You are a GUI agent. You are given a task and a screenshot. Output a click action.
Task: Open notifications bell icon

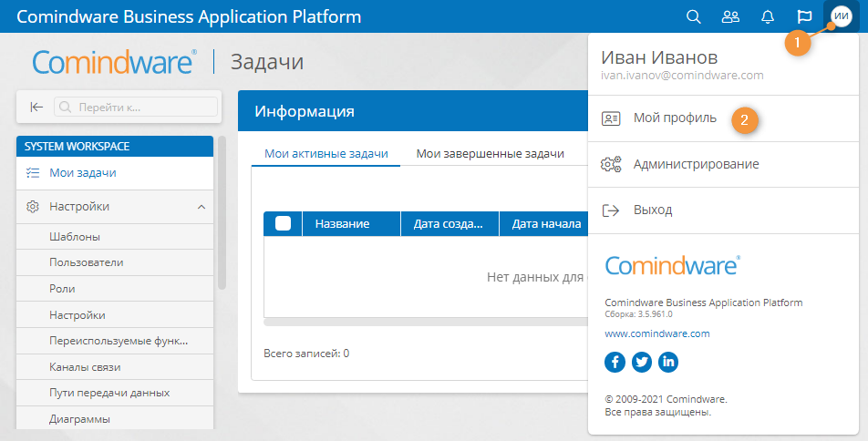click(768, 16)
